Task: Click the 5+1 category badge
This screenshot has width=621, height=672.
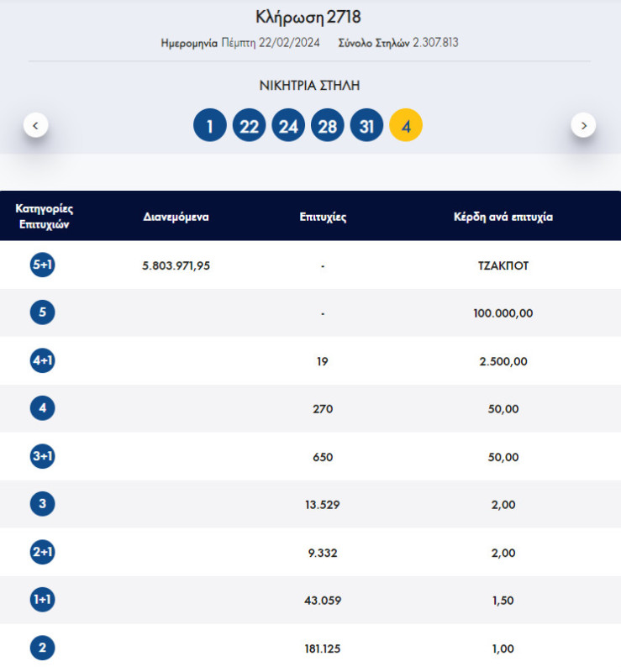Action: point(43,265)
